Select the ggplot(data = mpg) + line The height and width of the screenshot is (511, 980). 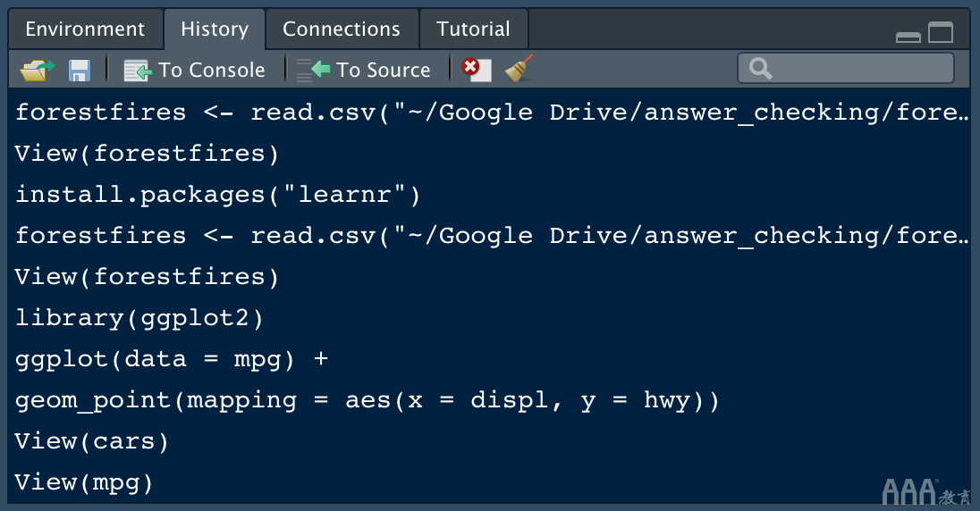tap(172, 359)
